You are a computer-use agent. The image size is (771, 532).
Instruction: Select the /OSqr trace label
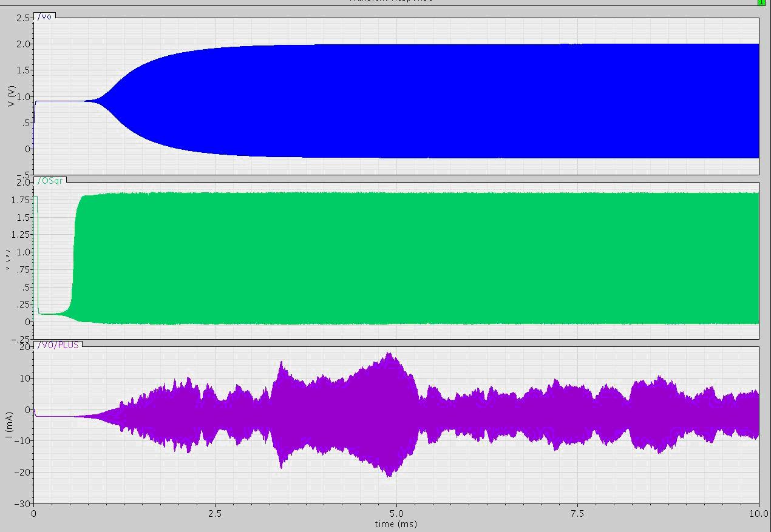pos(50,180)
